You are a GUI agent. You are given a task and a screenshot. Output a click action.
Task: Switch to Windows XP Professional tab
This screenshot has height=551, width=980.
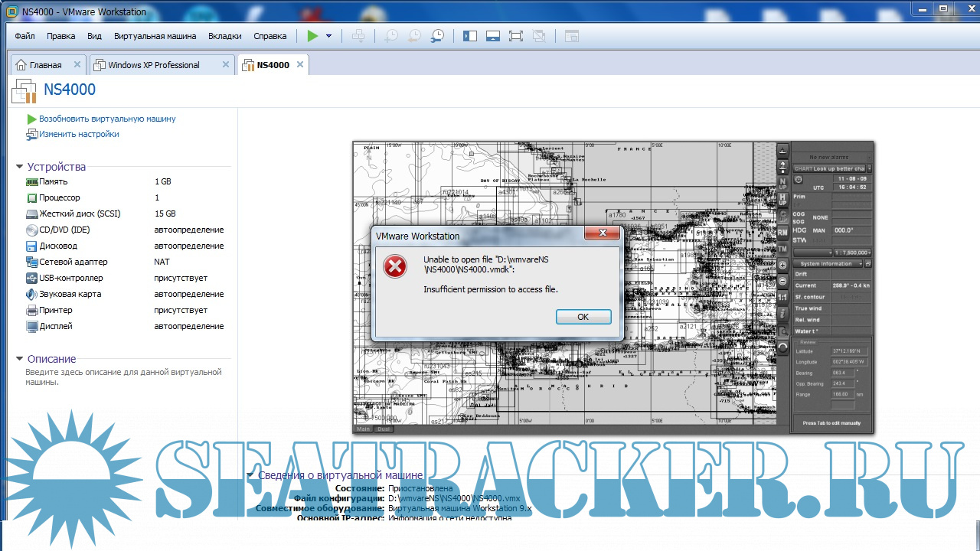154,65
